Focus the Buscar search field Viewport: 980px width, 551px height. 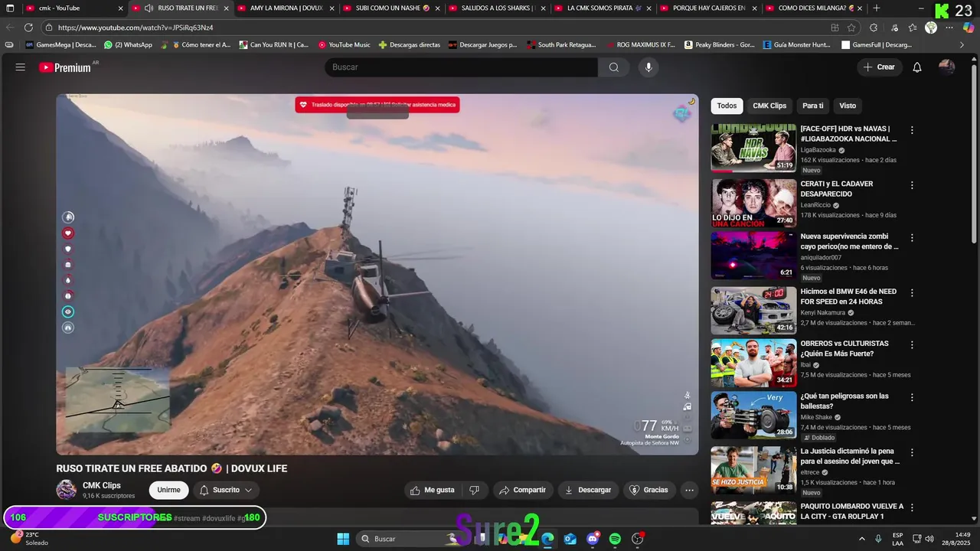[x=461, y=67]
